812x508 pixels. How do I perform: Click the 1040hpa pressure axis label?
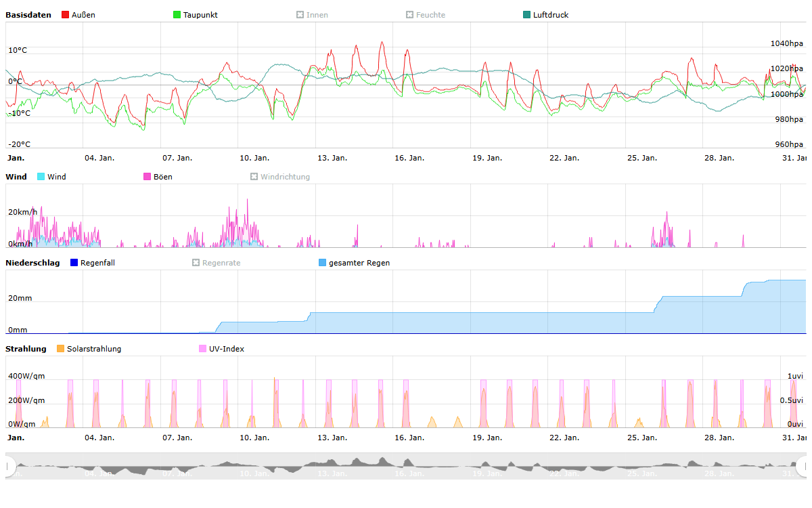click(786, 43)
